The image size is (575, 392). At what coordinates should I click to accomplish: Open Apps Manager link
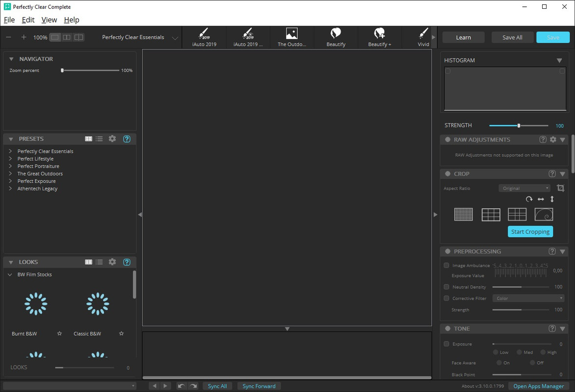(x=538, y=386)
